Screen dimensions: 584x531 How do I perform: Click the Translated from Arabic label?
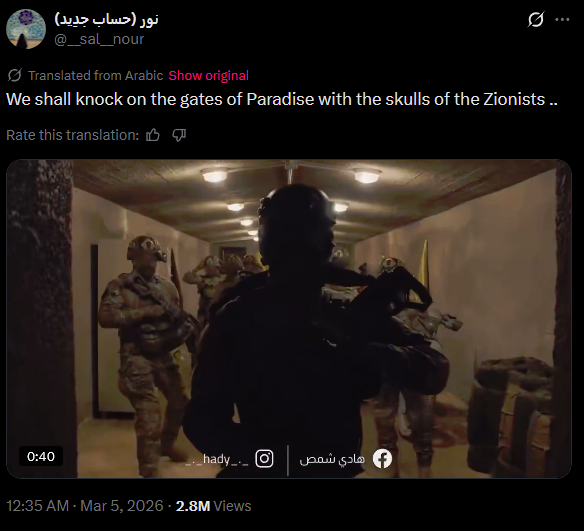(96, 76)
